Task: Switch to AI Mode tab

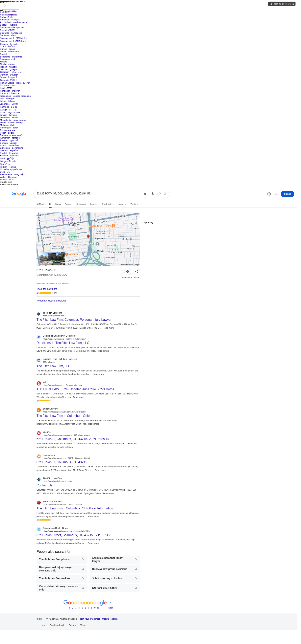Action: pyautogui.click(x=41, y=207)
